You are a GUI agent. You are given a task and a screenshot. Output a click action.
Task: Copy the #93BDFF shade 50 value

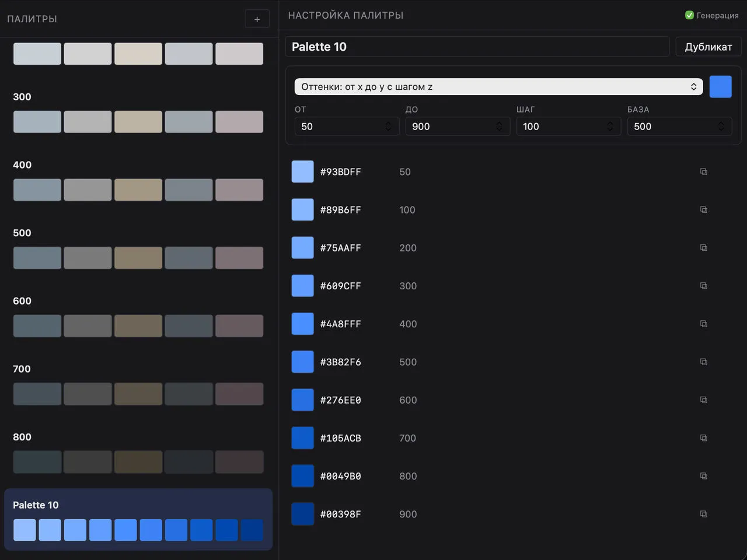tap(703, 171)
